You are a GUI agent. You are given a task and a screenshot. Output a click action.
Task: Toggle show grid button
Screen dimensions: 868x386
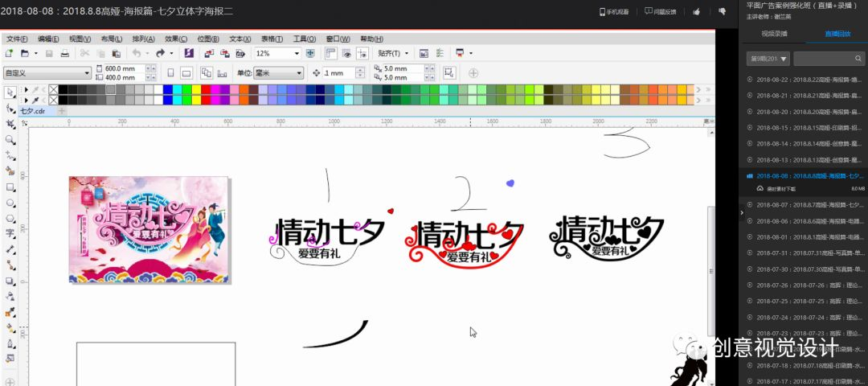(x=346, y=53)
